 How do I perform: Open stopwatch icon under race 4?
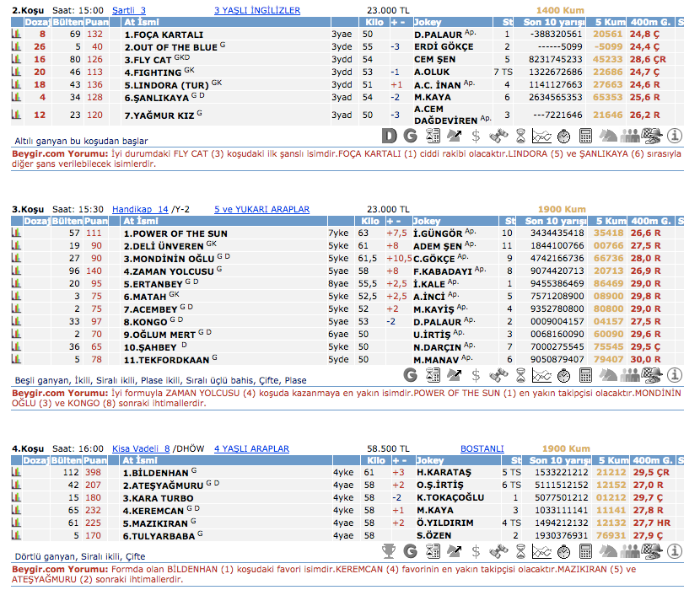[x=564, y=550]
